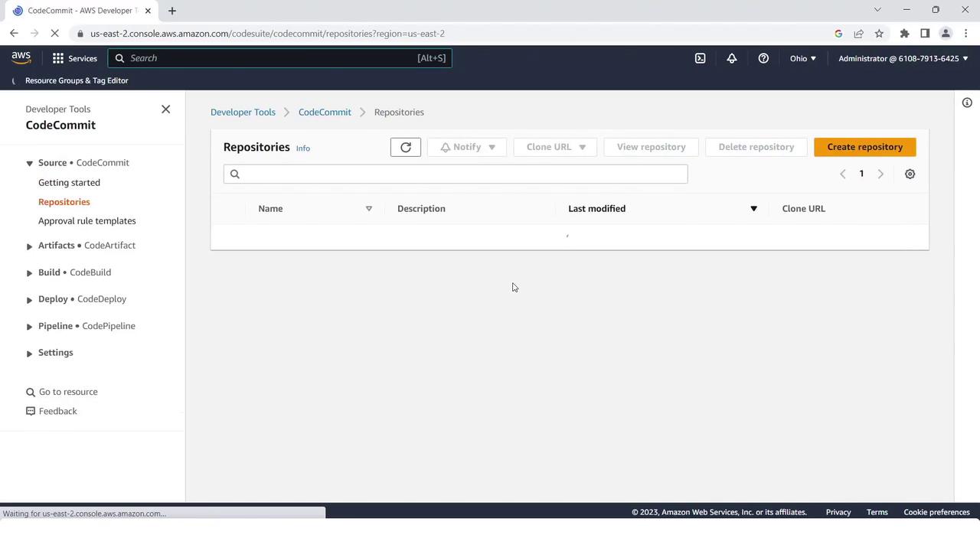Click the browser address bar URL
Image resolution: width=980 pixels, height=551 pixels.
[267, 34]
